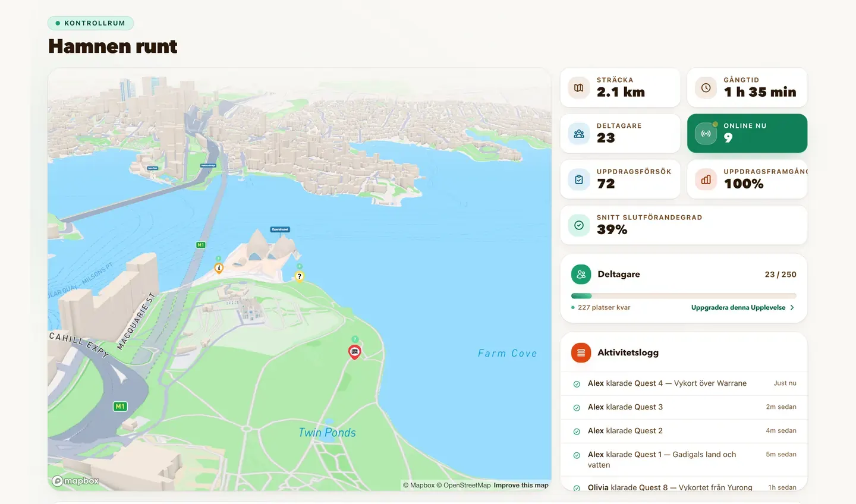Click the Gångtid clock icon

(x=706, y=88)
